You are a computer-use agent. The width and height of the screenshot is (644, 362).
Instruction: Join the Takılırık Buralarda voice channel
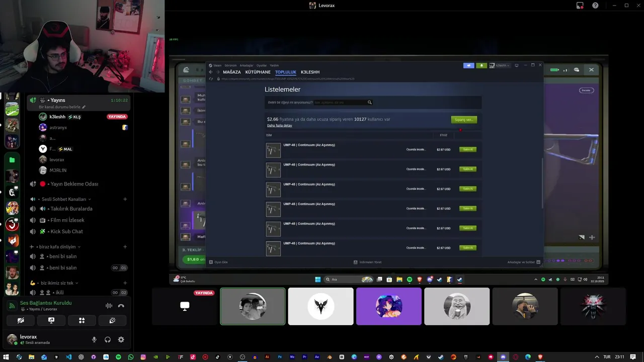78,209
